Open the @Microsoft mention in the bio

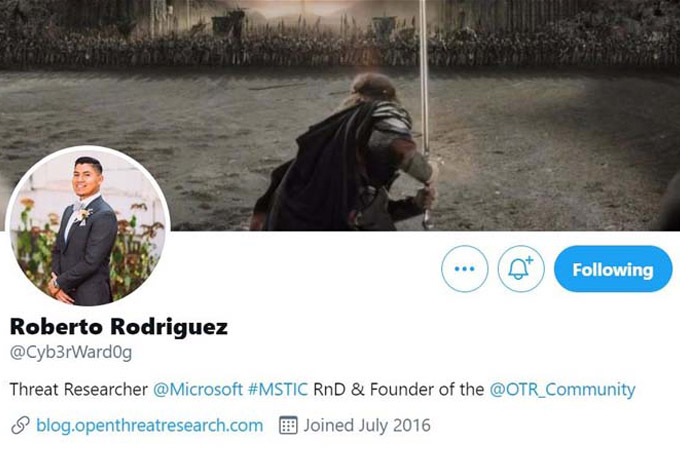198,389
